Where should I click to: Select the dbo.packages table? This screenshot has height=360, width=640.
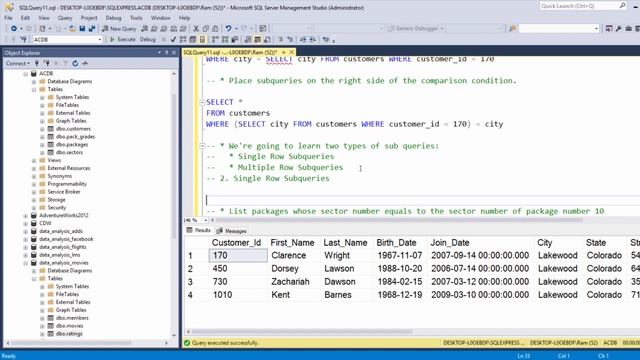pyautogui.click(x=71, y=144)
